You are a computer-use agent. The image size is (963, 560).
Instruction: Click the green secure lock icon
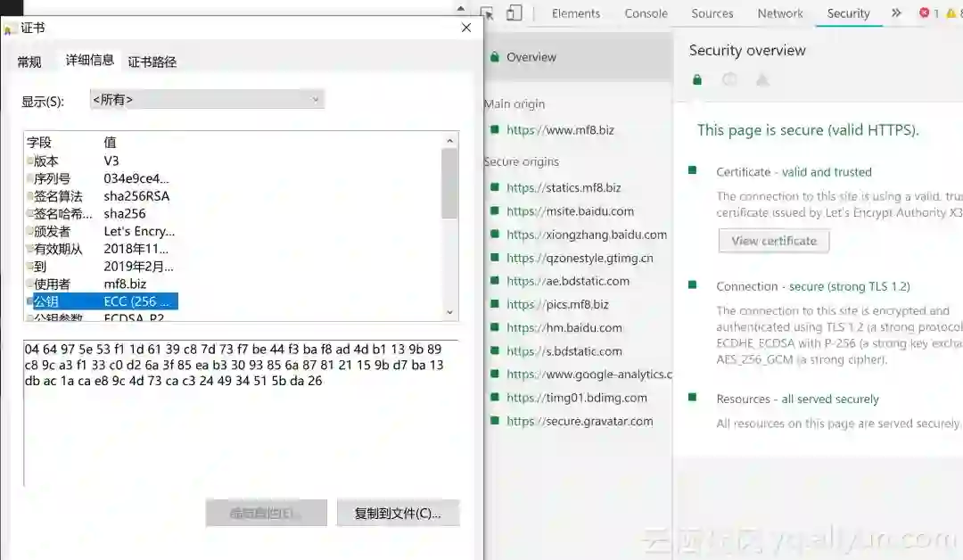[697, 80]
